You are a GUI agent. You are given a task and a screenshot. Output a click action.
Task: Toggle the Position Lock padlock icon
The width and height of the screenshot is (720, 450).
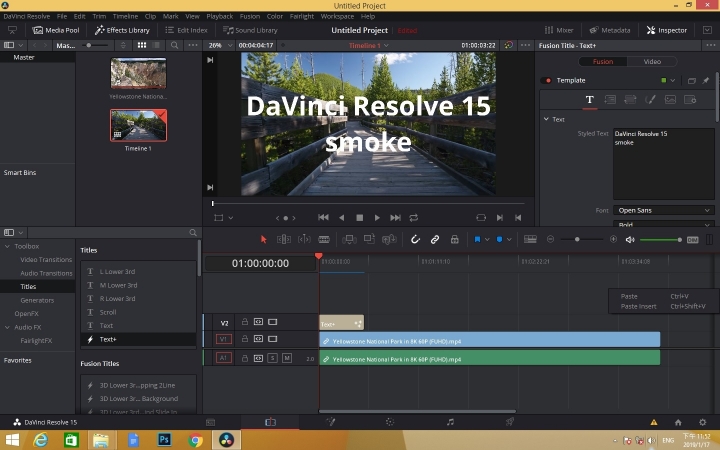pos(454,239)
